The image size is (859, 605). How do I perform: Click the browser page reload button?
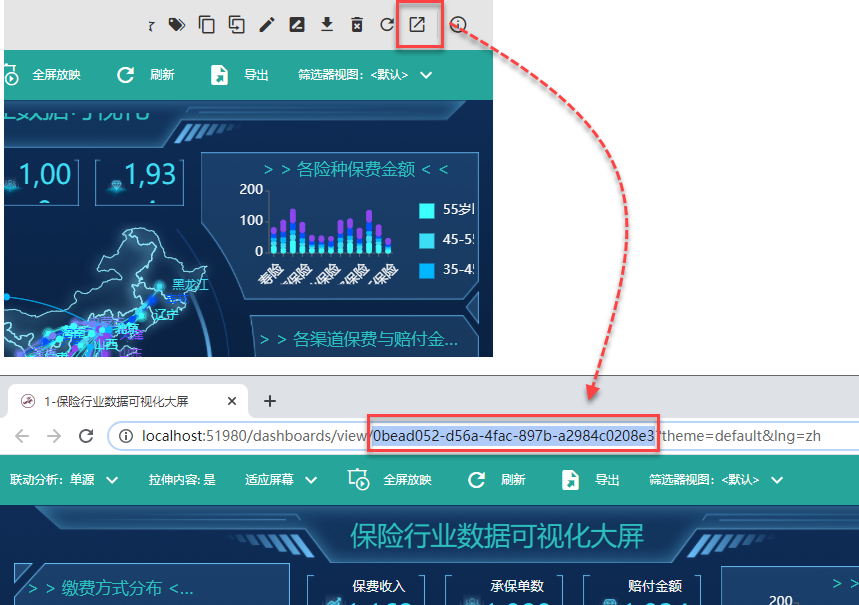click(x=86, y=436)
